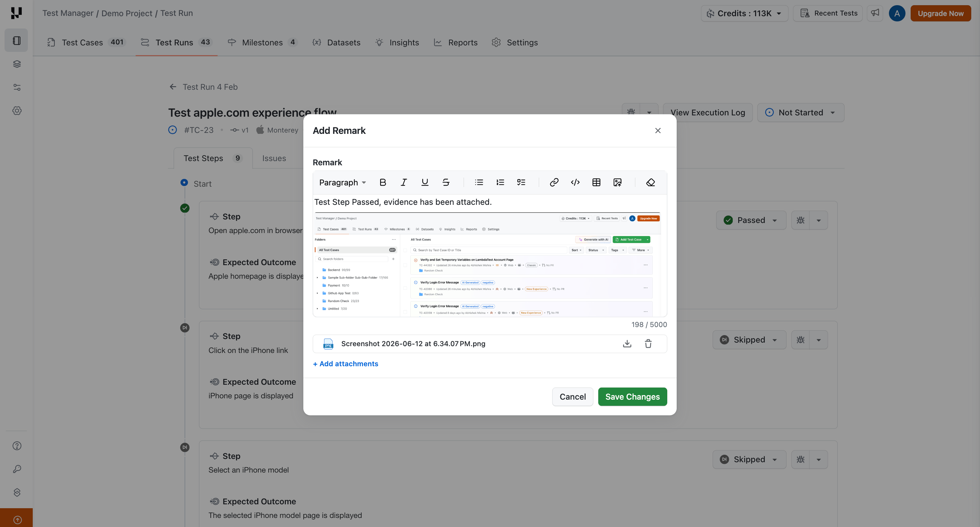Switch to the Test Steps tab
The image size is (980, 527).
coord(213,158)
